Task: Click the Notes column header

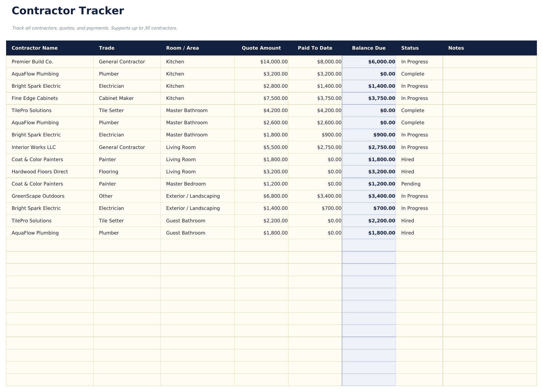Action: click(456, 48)
